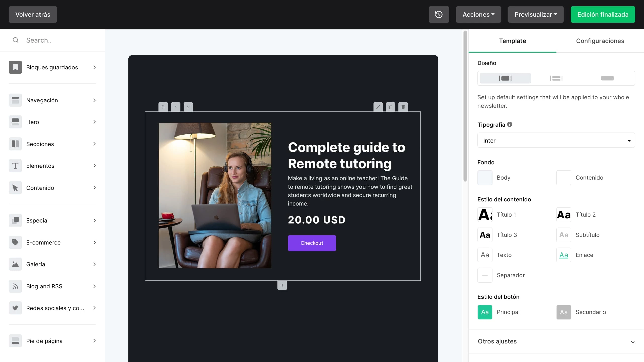644x362 pixels.
Task: Click the plus icon below block
Action: (282, 285)
